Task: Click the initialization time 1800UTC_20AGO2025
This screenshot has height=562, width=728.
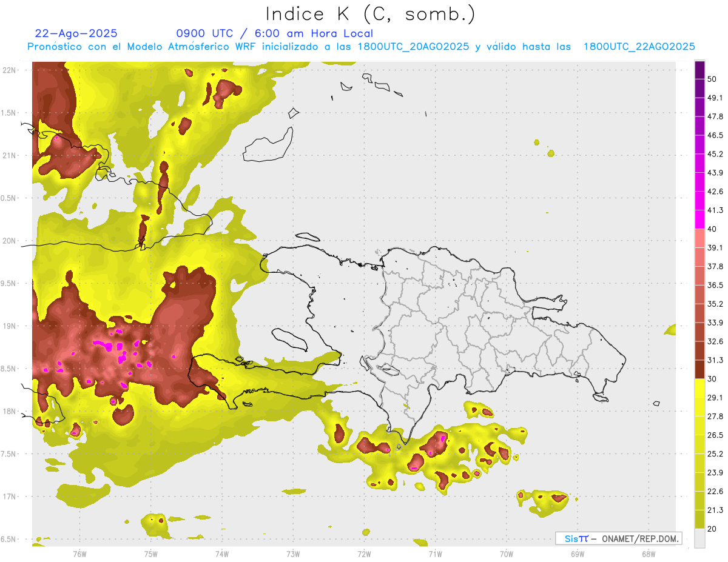Action: coord(413,47)
